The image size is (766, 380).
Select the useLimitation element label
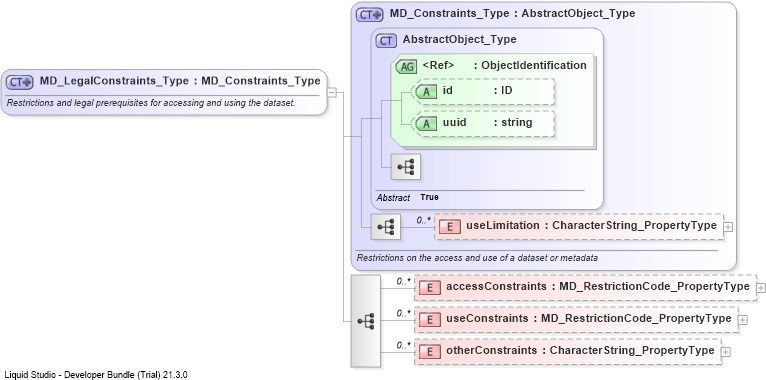(591, 226)
